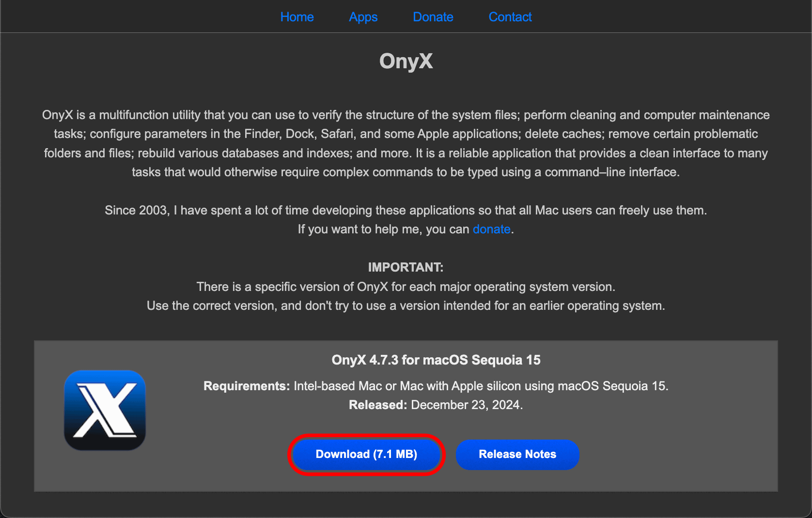Click the 'There is a specific version' line
This screenshot has height=518, width=812.
(x=406, y=287)
